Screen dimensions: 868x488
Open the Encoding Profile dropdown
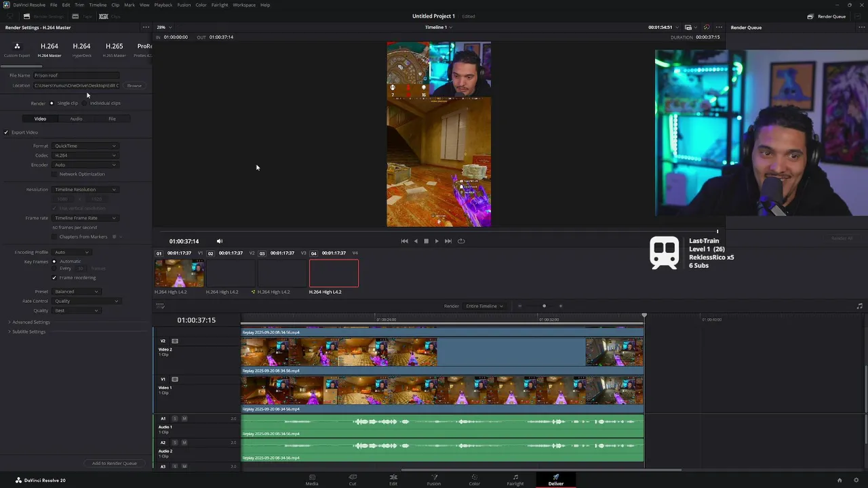click(x=71, y=252)
